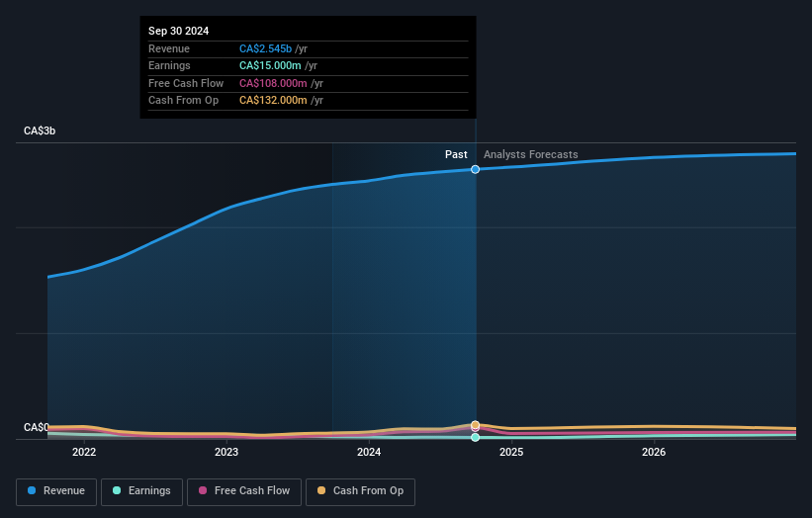Screen dimensions: 812x518
Task: Toggle the Cash From Op legend series
Action: tap(360, 491)
